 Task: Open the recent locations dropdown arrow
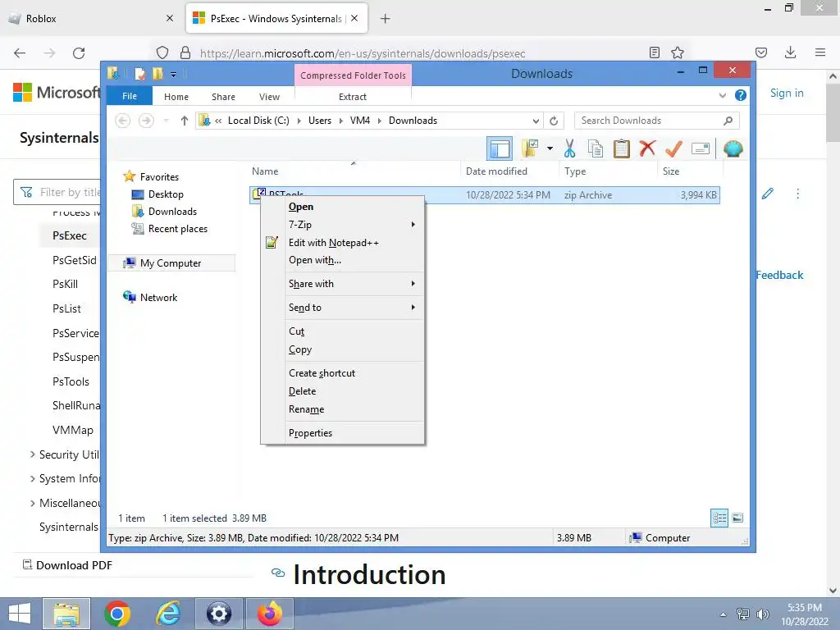(166, 121)
